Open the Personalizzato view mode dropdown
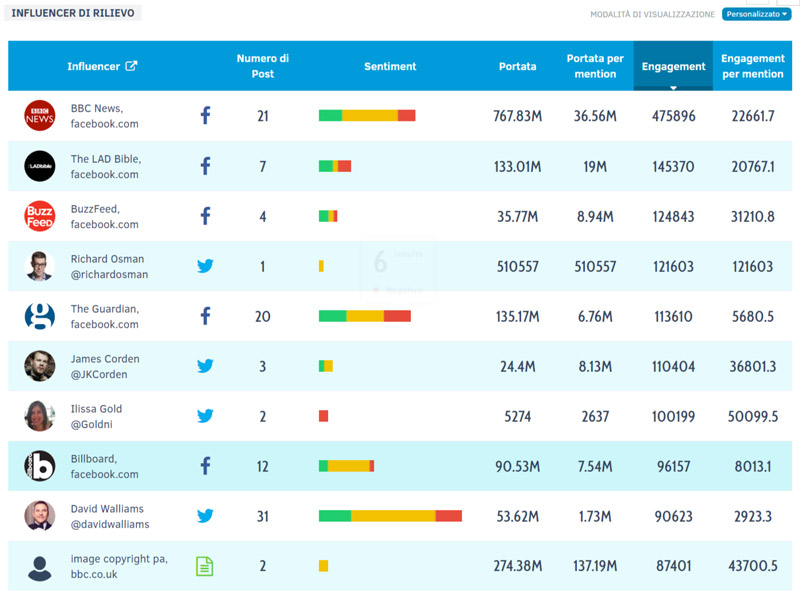This screenshot has width=800, height=606. tap(756, 14)
